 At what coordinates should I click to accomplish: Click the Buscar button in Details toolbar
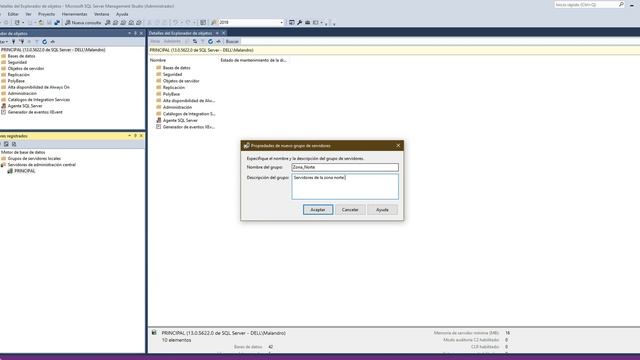232,42
